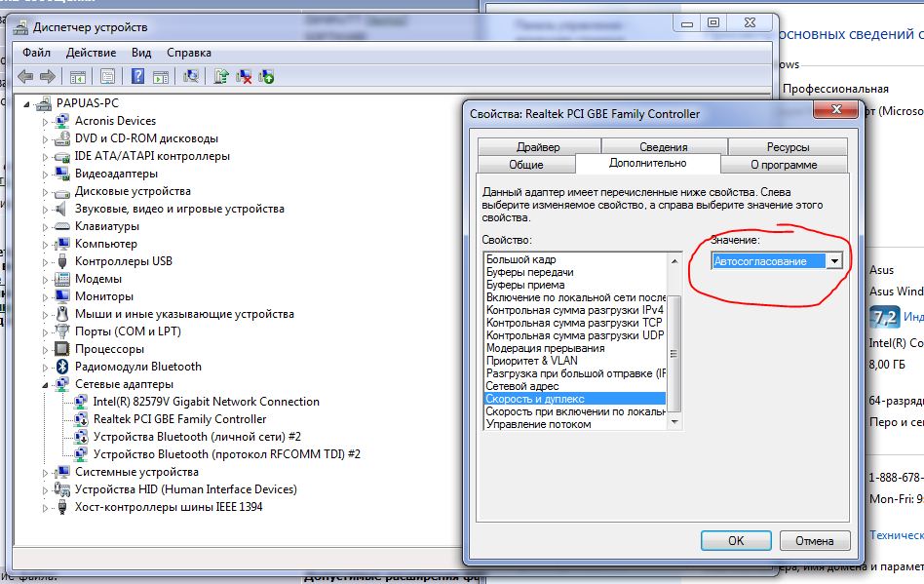Viewport: 924px width, 584px height.
Task: Switch to the Сведения tab
Action: 663,147
